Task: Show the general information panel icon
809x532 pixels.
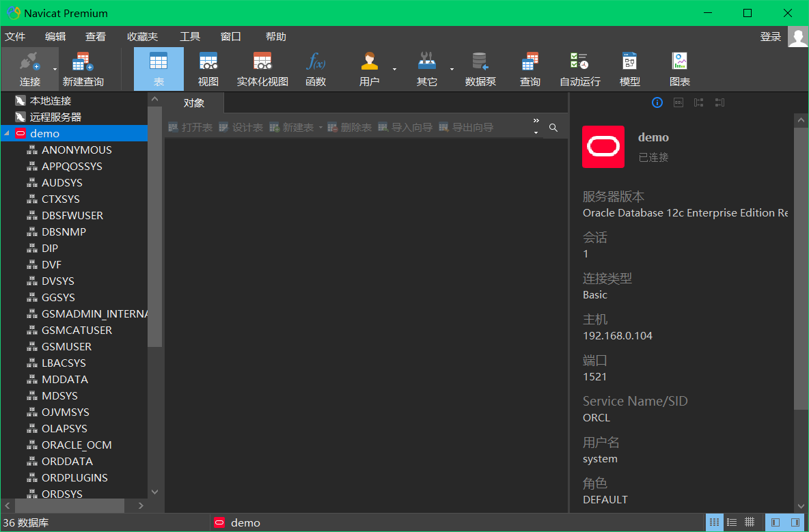Action: [x=657, y=102]
